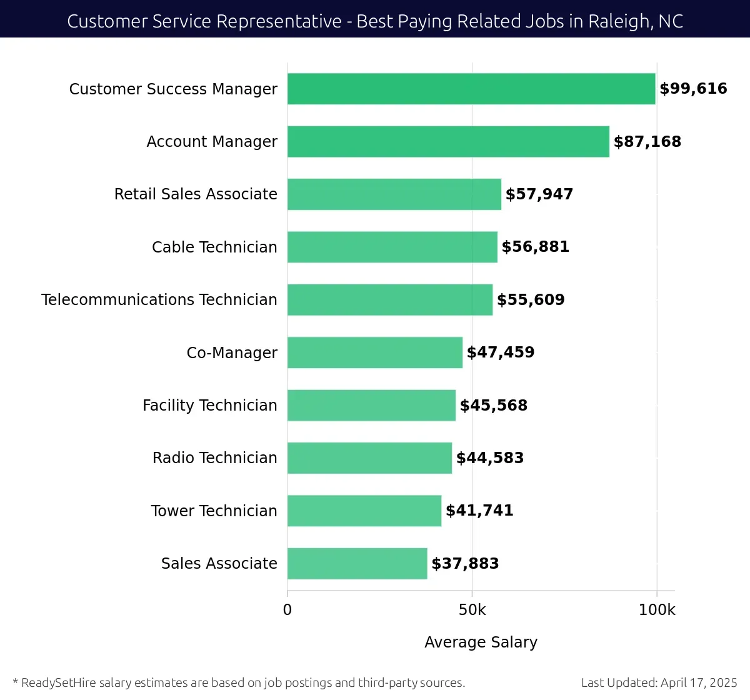Click the Tower Technician label

point(214,511)
